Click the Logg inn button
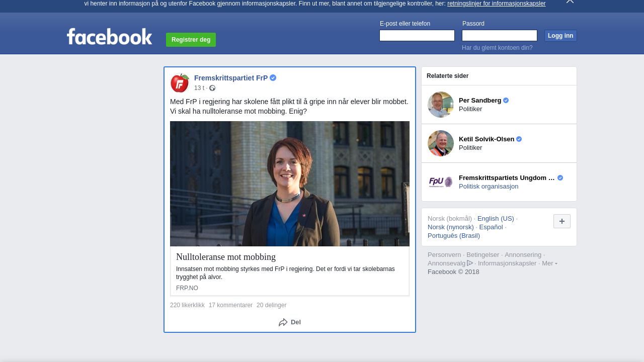The height and width of the screenshot is (362, 644). 560,36
